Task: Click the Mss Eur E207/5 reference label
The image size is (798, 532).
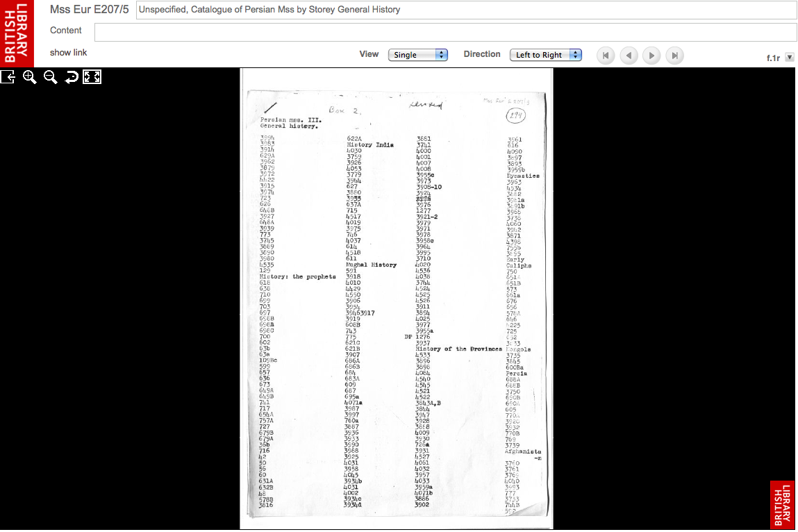Action: (90, 10)
